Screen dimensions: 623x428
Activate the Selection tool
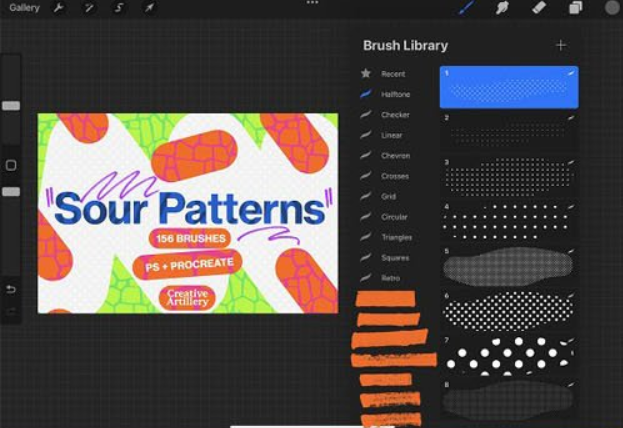tap(119, 8)
